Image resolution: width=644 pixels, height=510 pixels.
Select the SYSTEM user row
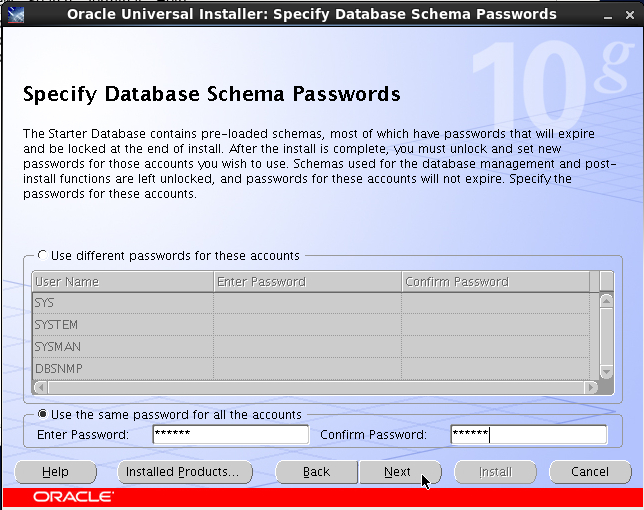point(311,324)
